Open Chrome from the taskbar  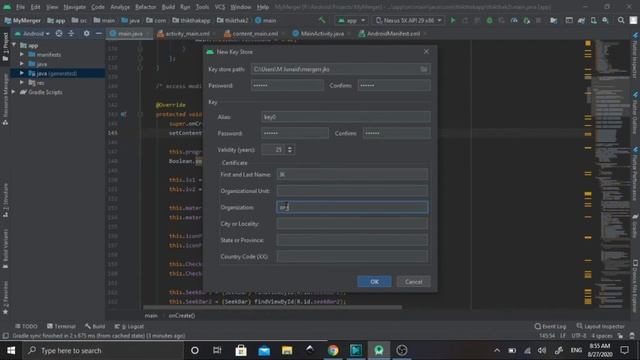(333, 350)
